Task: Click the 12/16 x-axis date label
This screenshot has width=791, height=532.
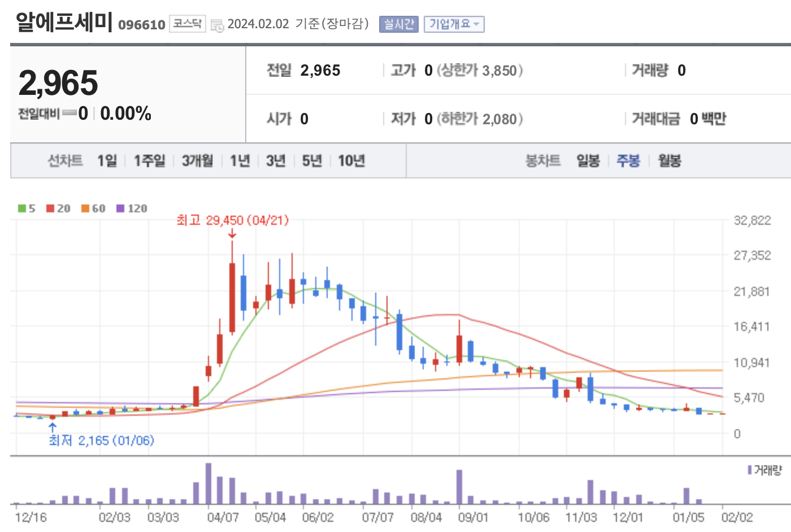Action: (31, 517)
